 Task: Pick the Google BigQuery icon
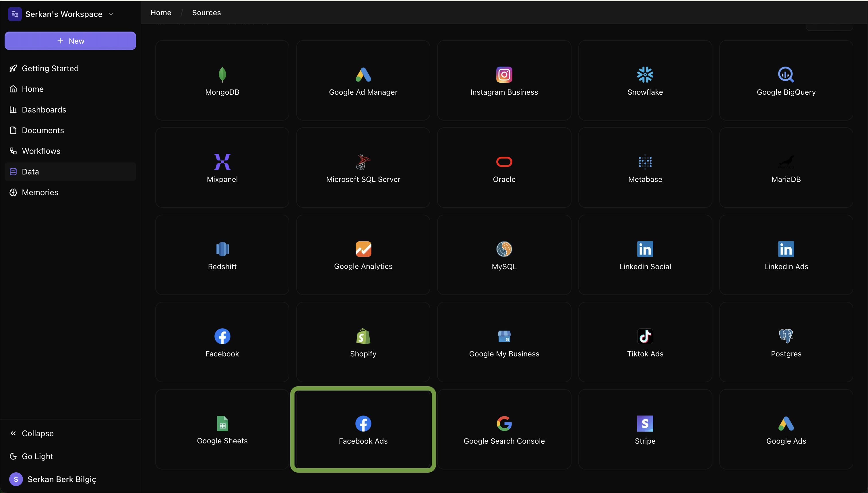pos(786,75)
